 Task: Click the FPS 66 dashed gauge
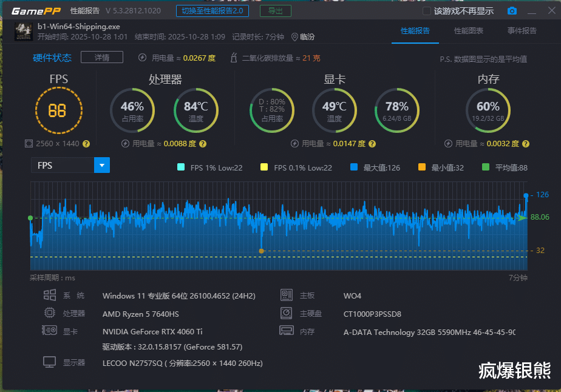[59, 110]
